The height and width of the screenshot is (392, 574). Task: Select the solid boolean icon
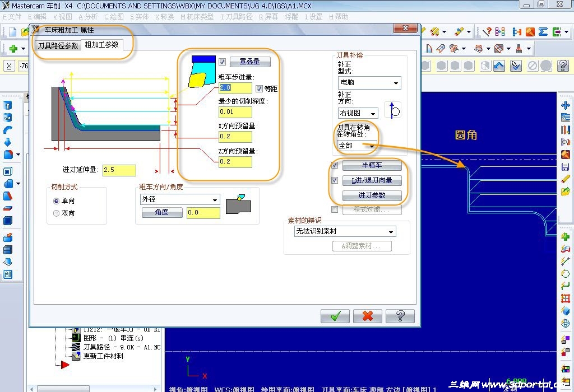(8, 183)
